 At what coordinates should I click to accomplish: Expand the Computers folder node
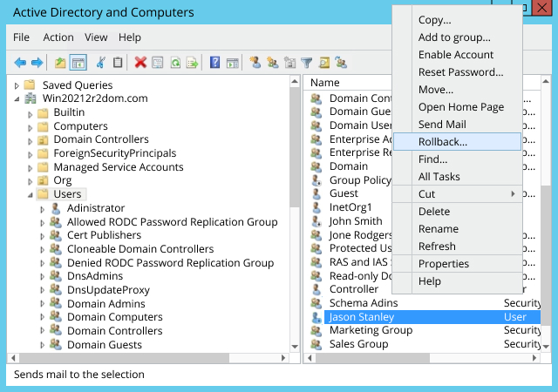point(30,128)
